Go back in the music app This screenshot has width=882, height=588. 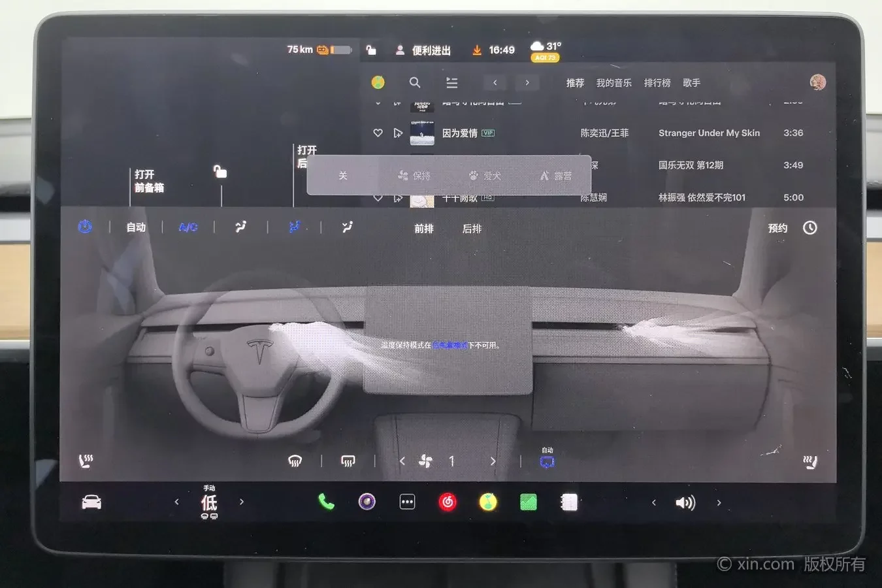[x=495, y=82]
